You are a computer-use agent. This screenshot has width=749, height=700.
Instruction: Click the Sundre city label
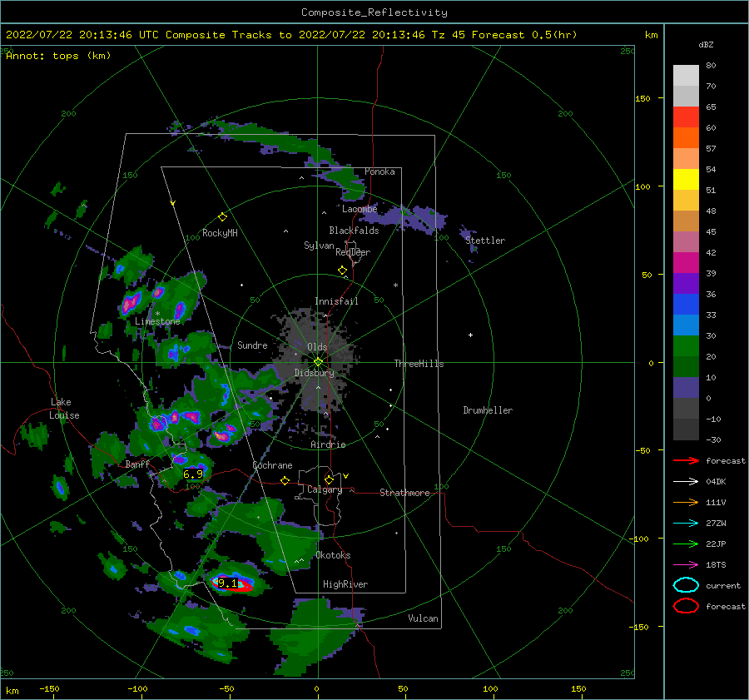pyautogui.click(x=252, y=345)
